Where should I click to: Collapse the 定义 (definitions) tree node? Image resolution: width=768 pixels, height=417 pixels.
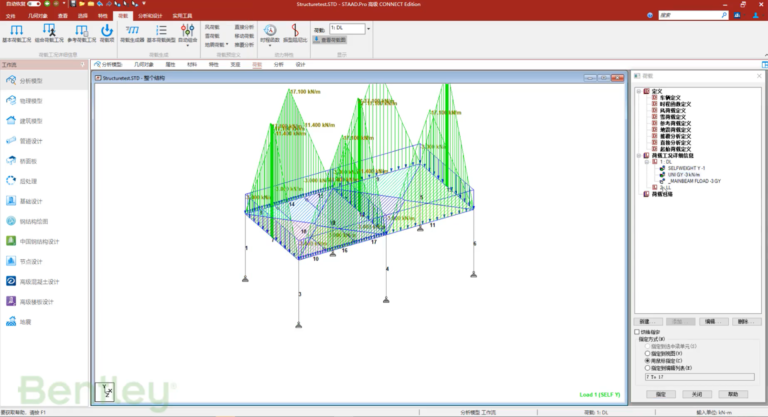tap(639, 91)
